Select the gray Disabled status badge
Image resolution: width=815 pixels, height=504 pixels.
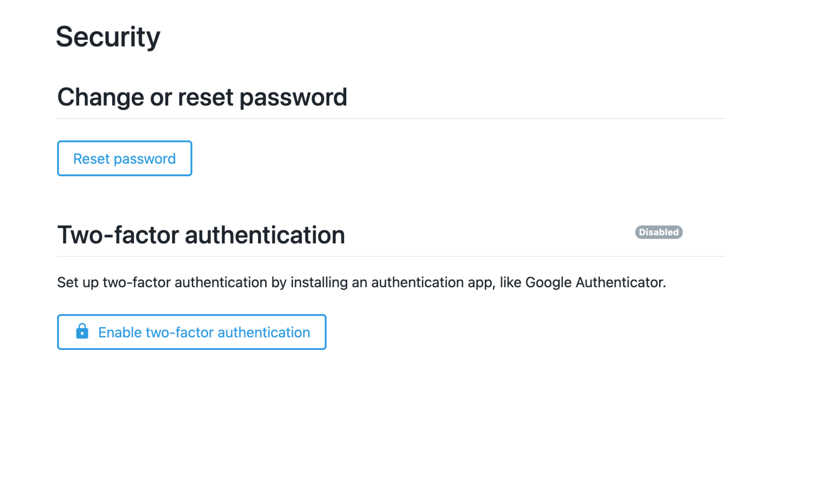[x=659, y=232]
